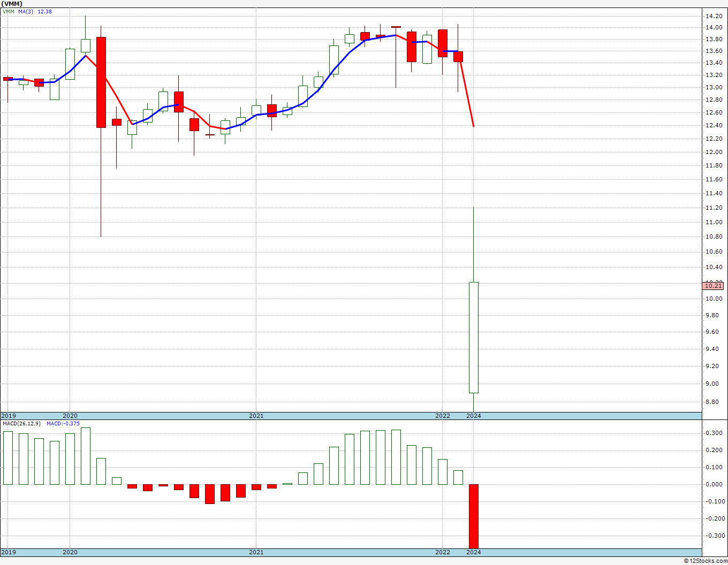Select 2020 on the MACD panel time axis

(70, 552)
